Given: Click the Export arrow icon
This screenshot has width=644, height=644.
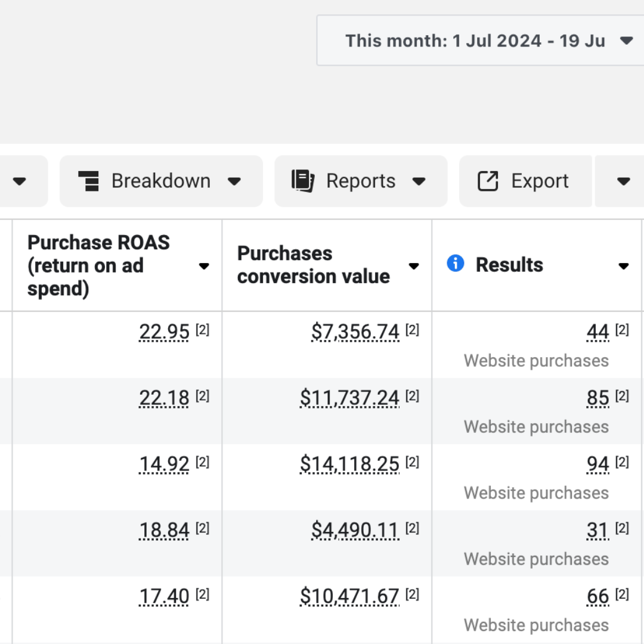Looking at the screenshot, I should tap(488, 181).
